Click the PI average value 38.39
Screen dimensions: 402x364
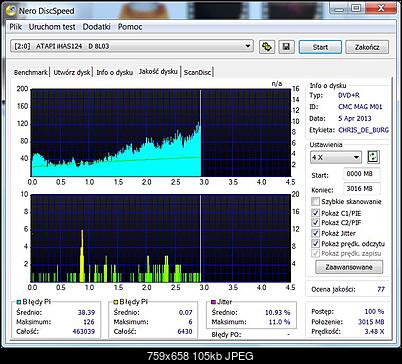[x=86, y=312]
